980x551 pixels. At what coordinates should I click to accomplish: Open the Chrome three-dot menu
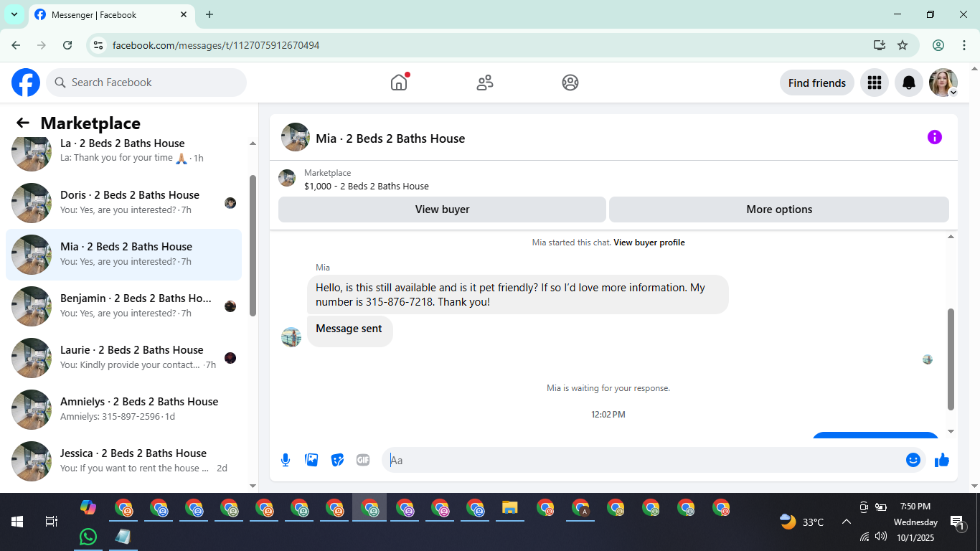pyautogui.click(x=963, y=45)
